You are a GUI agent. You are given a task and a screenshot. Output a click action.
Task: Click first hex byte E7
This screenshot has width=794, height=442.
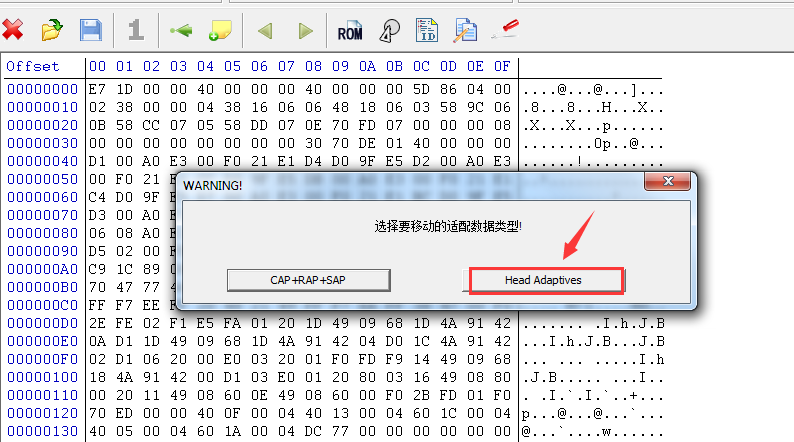[97, 89]
